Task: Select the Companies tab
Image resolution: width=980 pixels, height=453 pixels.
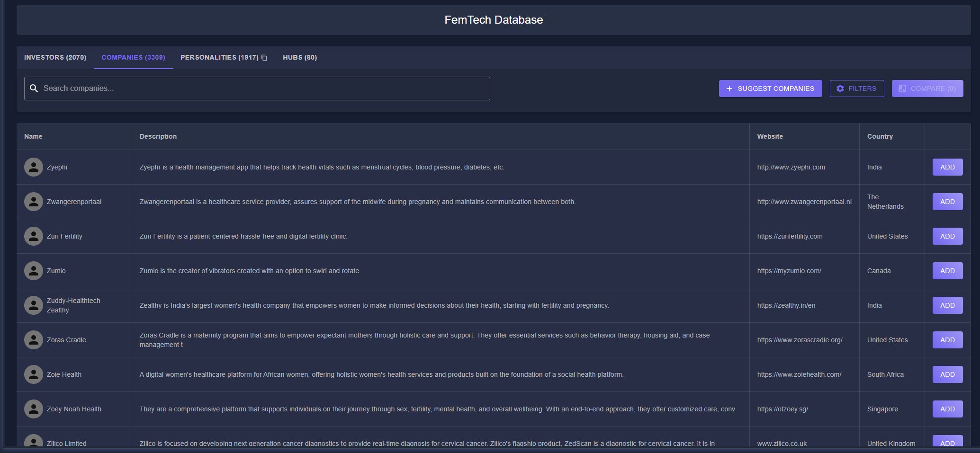Action: [x=133, y=57]
